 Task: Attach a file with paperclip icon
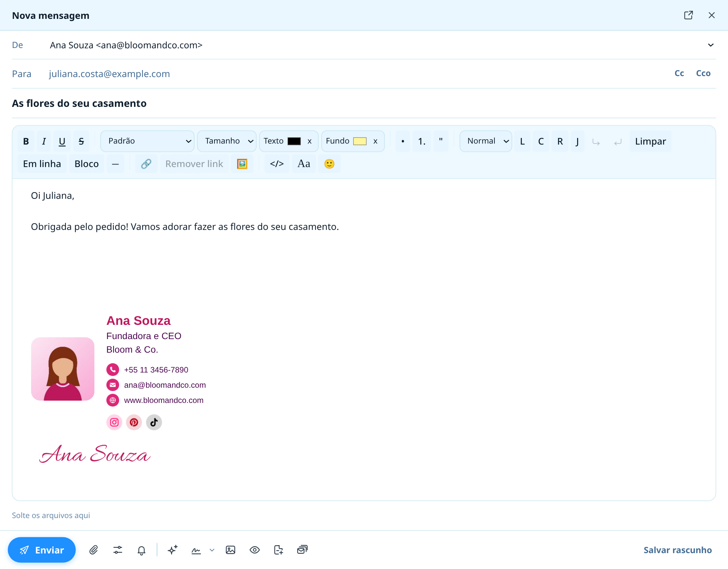[x=94, y=550]
